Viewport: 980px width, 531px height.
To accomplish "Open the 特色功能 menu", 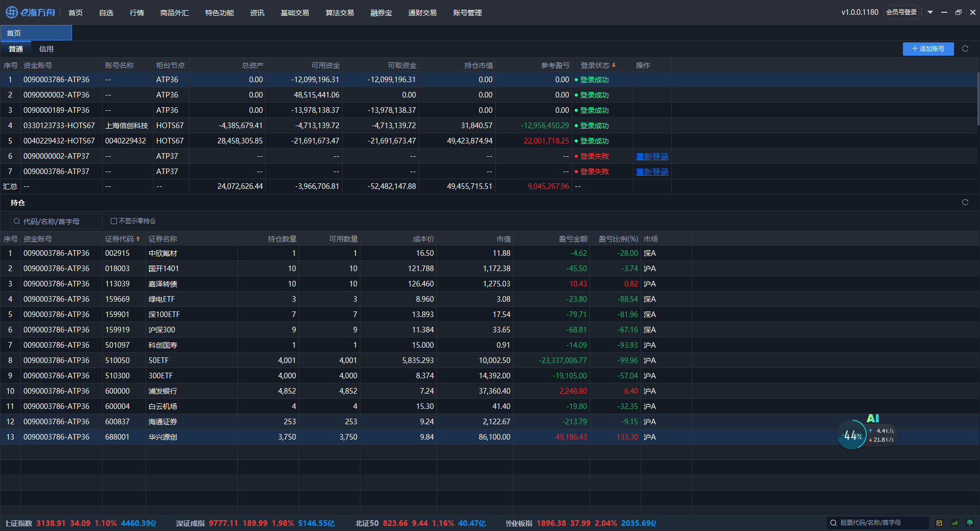I will tap(219, 13).
